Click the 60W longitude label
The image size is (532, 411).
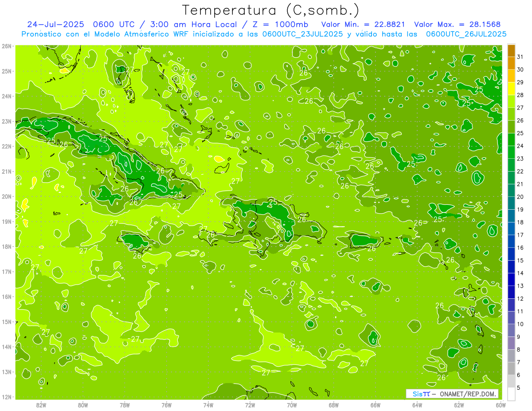tap(501, 405)
